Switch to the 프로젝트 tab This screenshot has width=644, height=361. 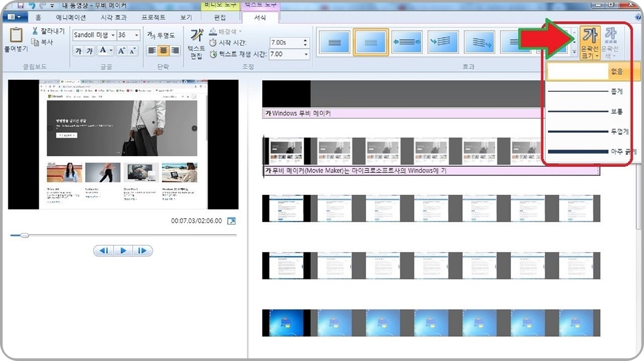153,18
